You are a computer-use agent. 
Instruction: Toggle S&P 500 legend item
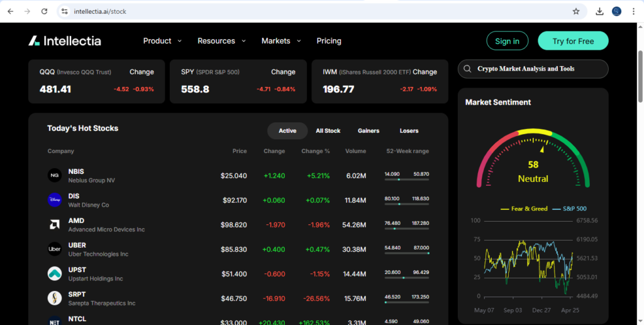pos(569,209)
